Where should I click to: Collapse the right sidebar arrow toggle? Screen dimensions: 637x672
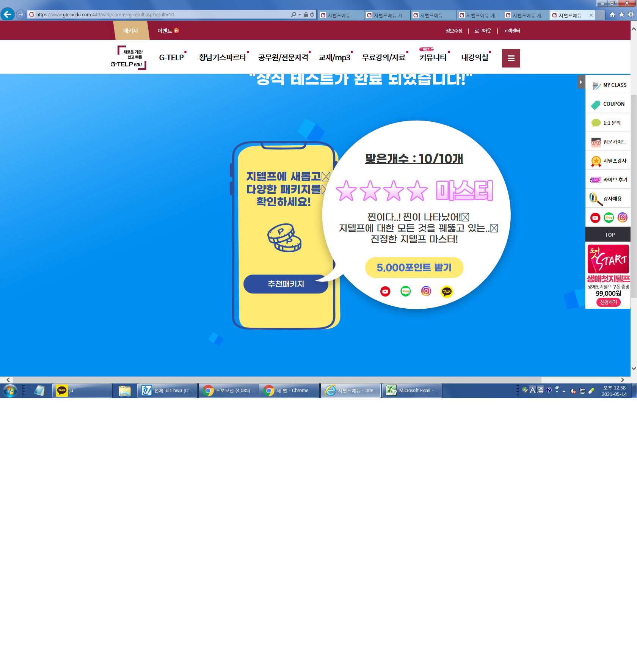(581, 82)
